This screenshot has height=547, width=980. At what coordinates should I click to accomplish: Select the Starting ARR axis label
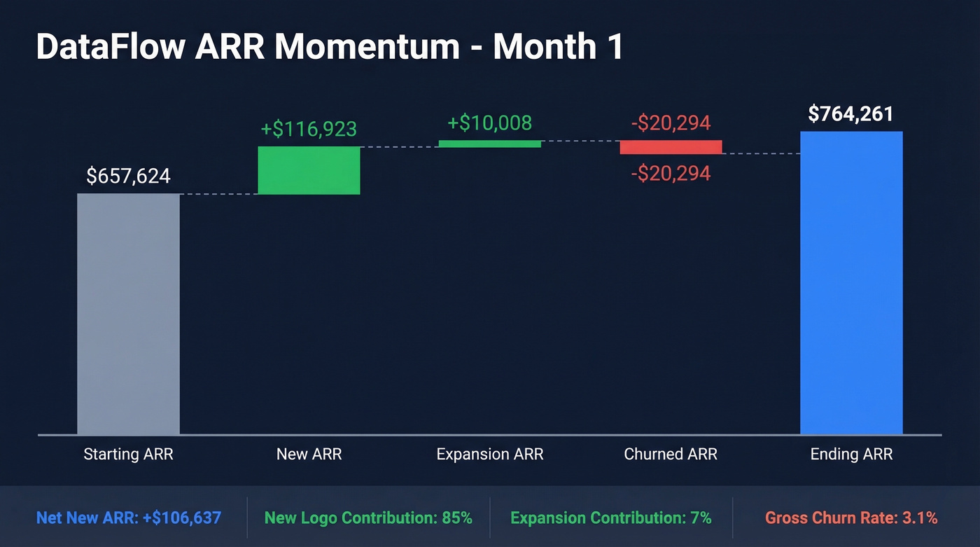[x=128, y=454]
